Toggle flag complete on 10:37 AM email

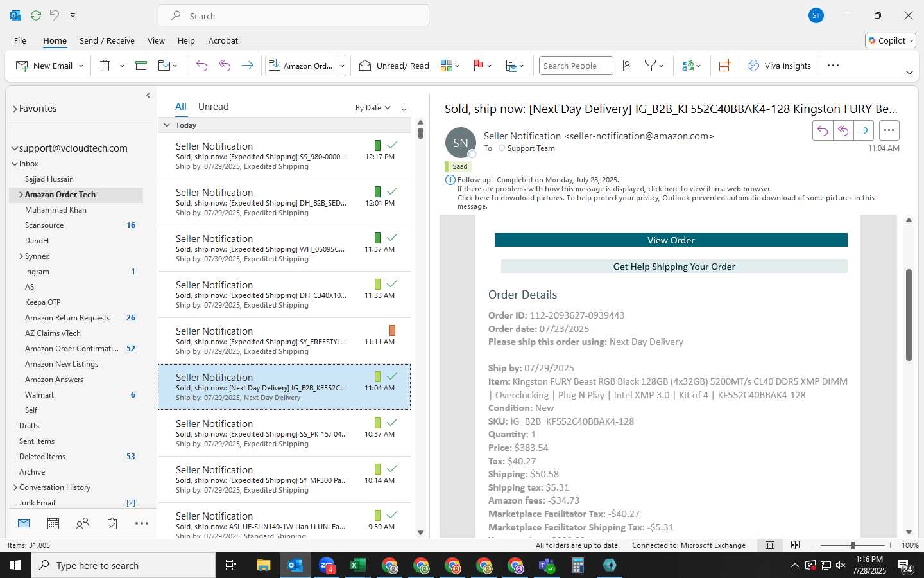coord(392,423)
